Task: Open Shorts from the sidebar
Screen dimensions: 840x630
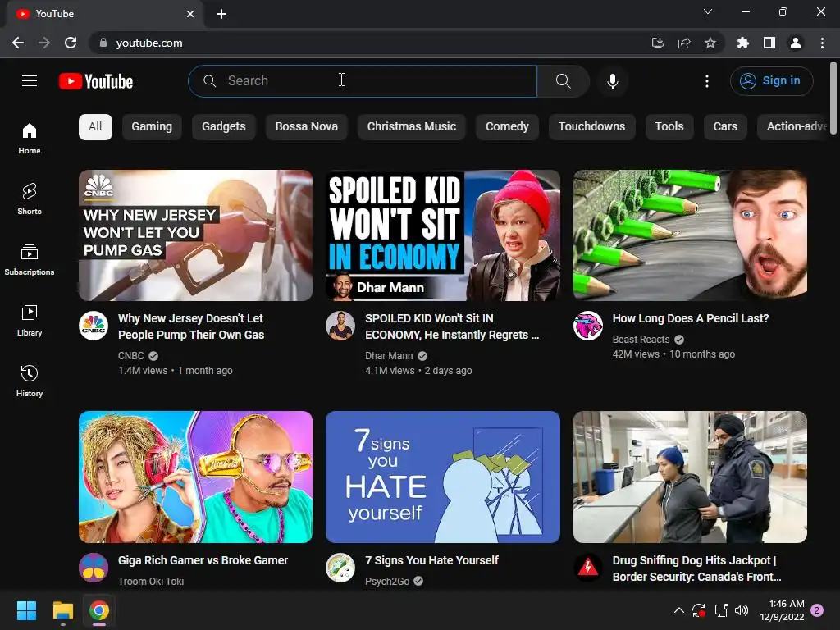Action: [x=30, y=199]
